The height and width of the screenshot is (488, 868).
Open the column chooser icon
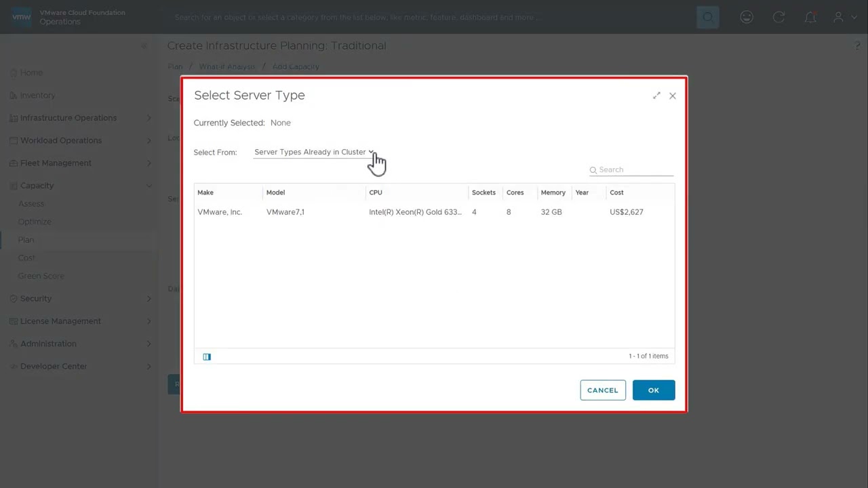tap(207, 357)
